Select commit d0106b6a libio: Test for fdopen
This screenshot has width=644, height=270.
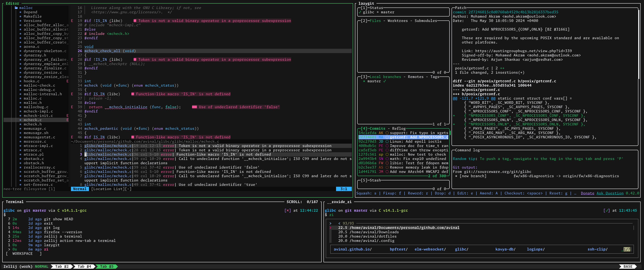click(x=403, y=163)
